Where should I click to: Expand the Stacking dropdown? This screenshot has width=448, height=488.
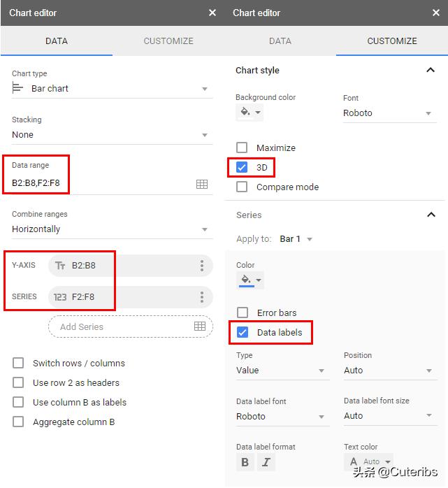coord(110,135)
